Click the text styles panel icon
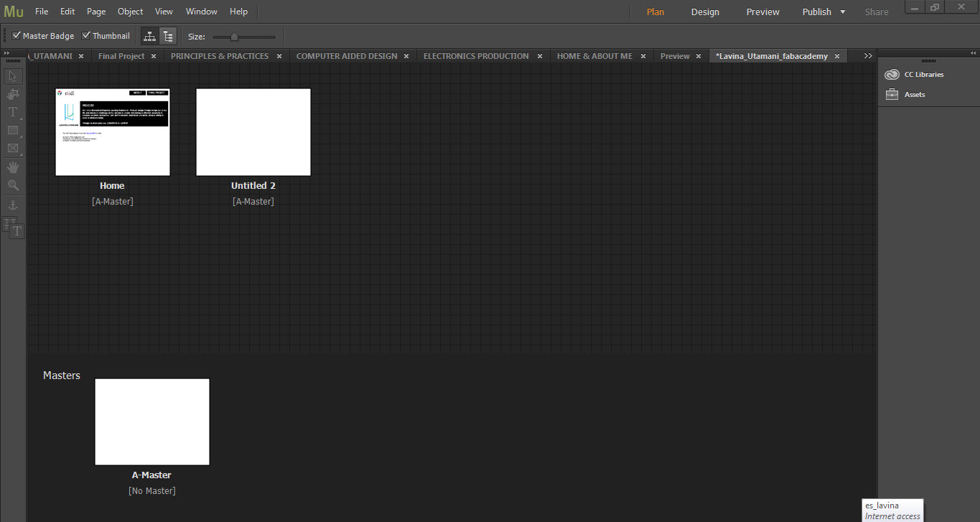The image size is (980, 522). click(14, 228)
